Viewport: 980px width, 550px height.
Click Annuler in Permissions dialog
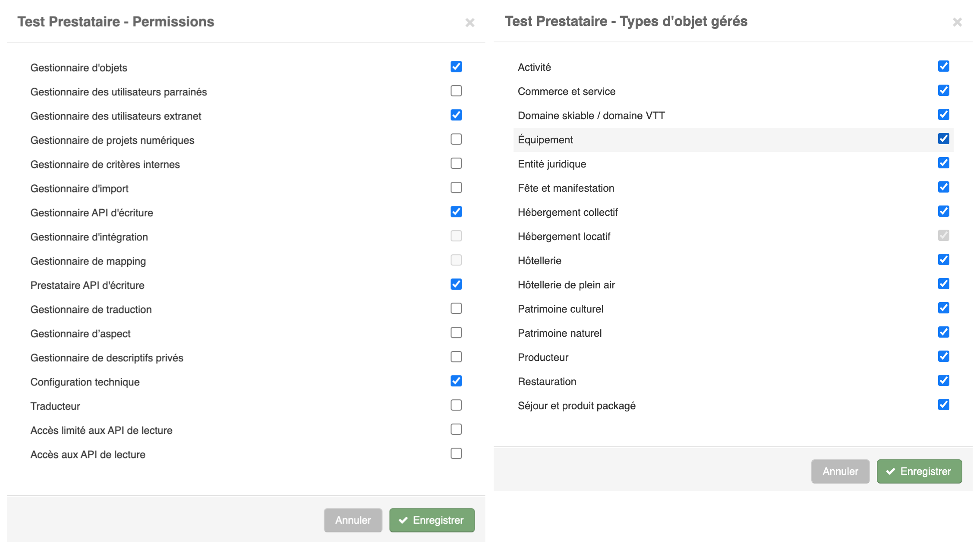pyautogui.click(x=353, y=520)
